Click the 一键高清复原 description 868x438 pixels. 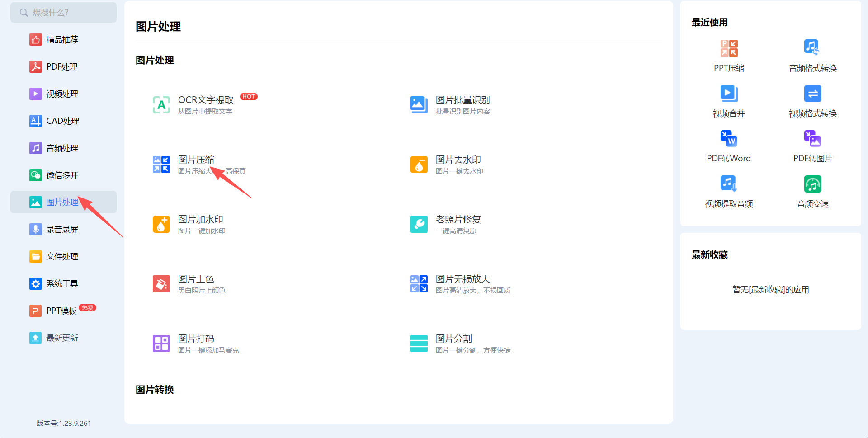tap(456, 231)
